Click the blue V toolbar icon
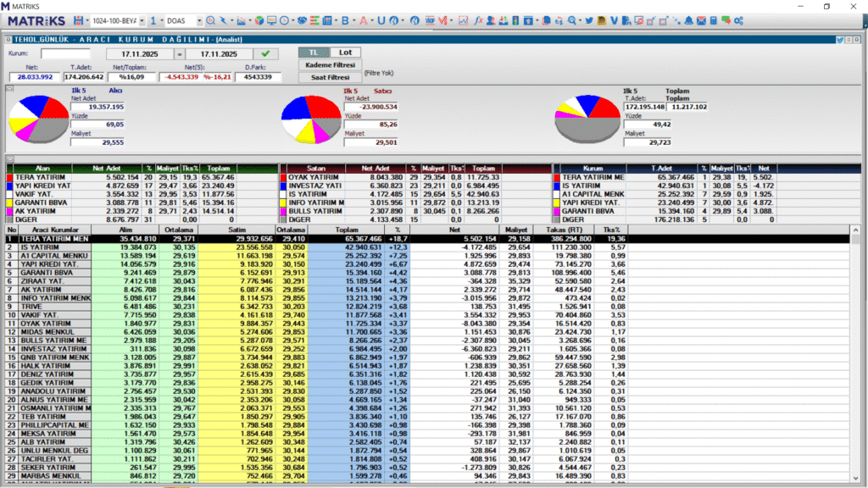The height and width of the screenshot is (488, 868). coord(614,20)
